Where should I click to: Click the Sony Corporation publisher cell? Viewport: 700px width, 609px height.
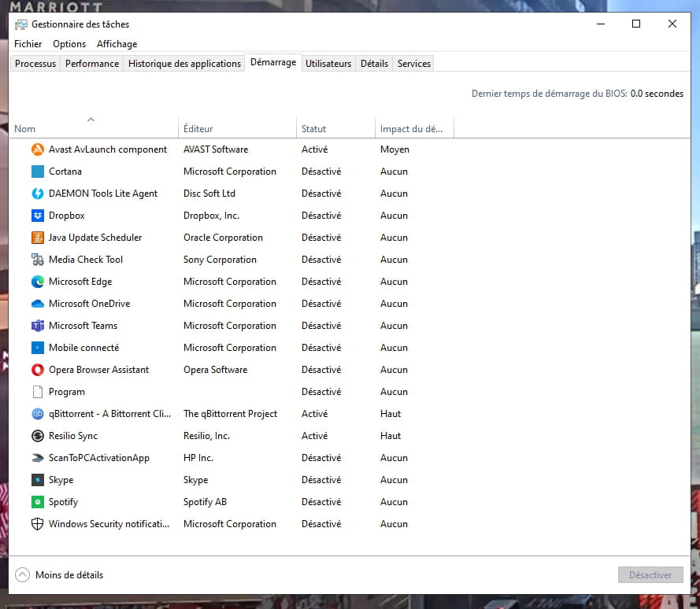point(220,259)
